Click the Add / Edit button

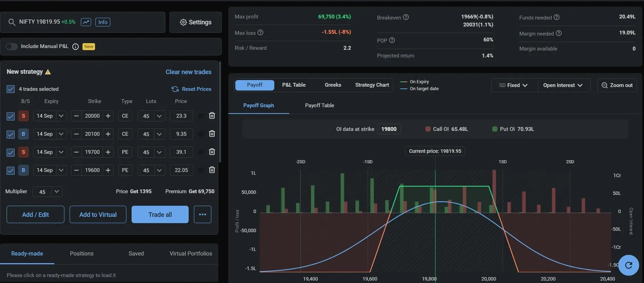pos(36,214)
